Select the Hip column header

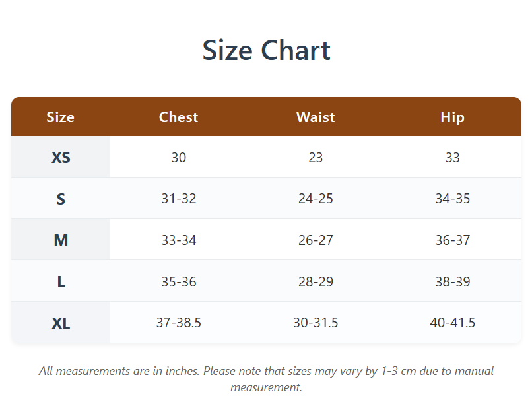(x=453, y=117)
